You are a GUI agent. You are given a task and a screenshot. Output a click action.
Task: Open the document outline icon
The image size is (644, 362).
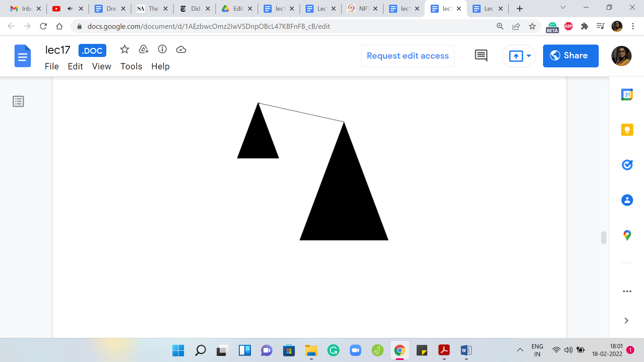[18, 101]
